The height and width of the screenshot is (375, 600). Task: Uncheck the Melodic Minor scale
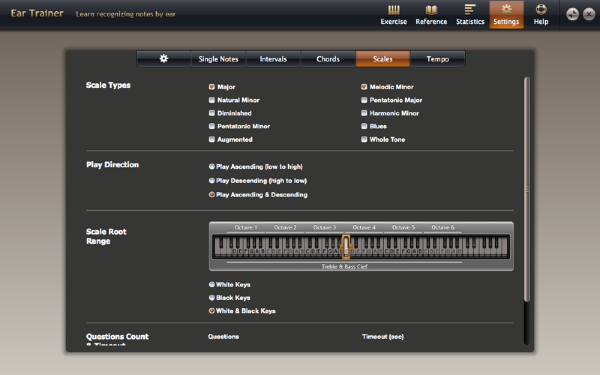[x=364, y=87]
